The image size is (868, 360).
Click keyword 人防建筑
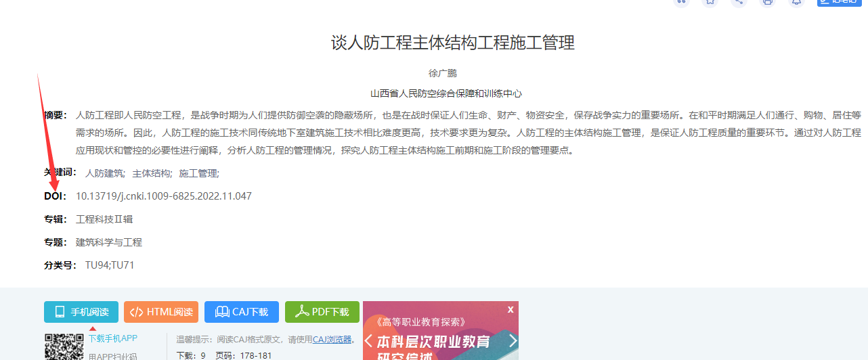coord(104,173)
